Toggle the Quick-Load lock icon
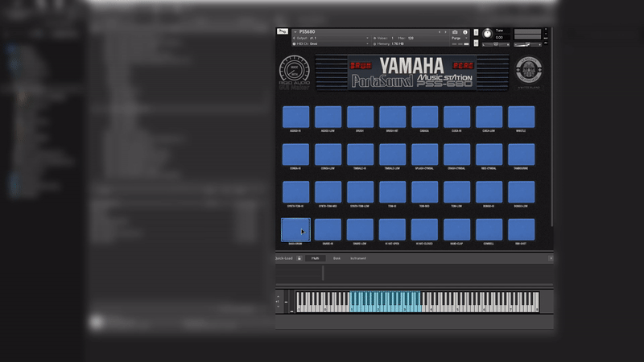 (299, 258)
